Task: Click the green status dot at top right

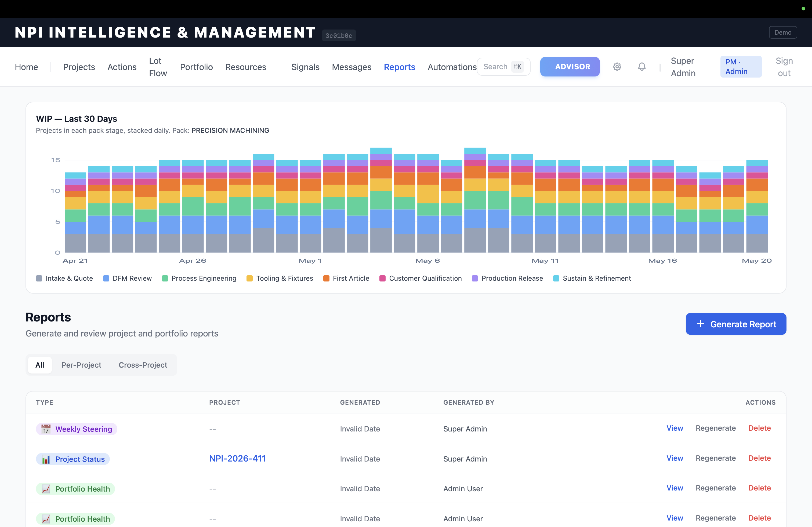Action: click(x=803, y=9)
